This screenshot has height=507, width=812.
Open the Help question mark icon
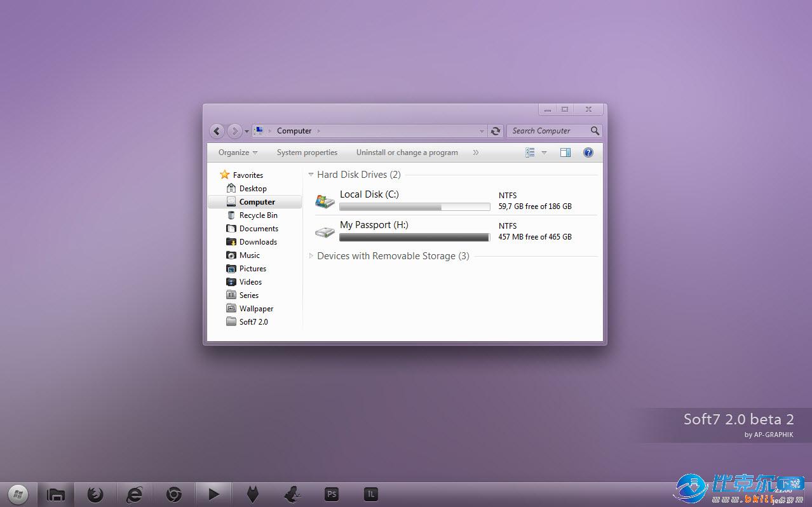[588, 152]
